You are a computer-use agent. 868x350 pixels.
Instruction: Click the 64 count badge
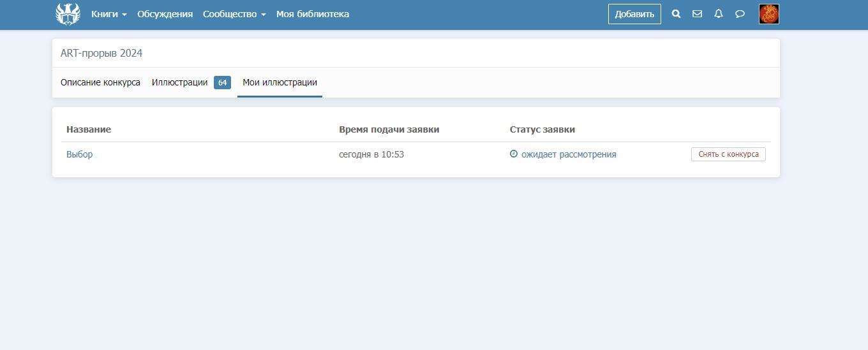tap(222, 83)
